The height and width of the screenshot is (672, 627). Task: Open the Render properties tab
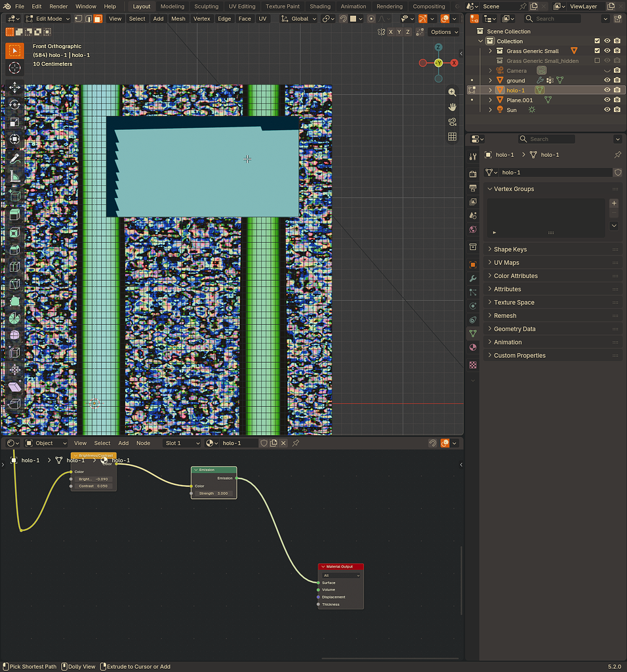coord(473,174)
